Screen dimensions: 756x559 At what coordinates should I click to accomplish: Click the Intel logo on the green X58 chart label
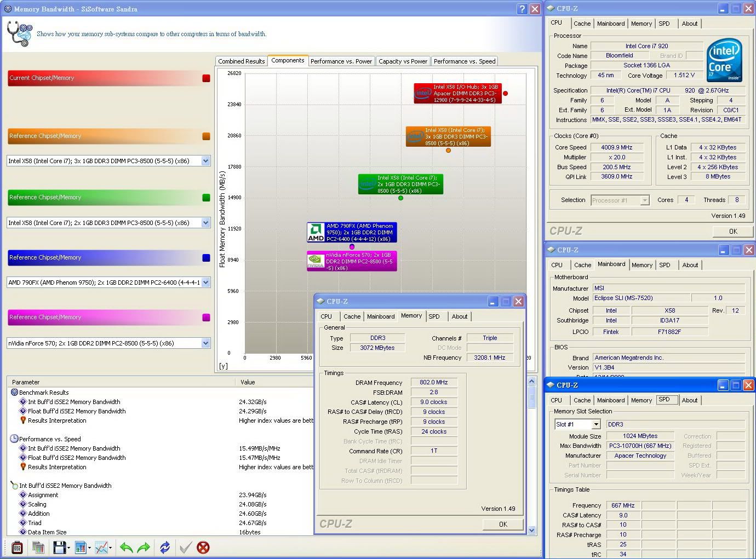(x=368, y=185)
